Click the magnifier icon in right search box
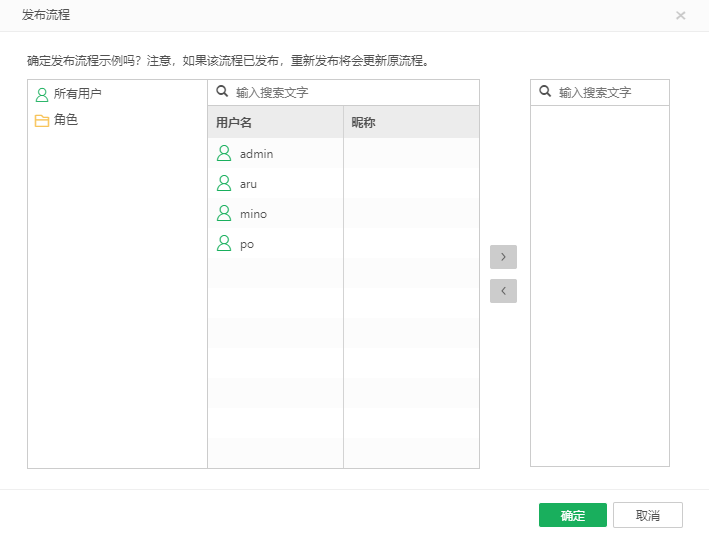709x537 pixels. 545,92
